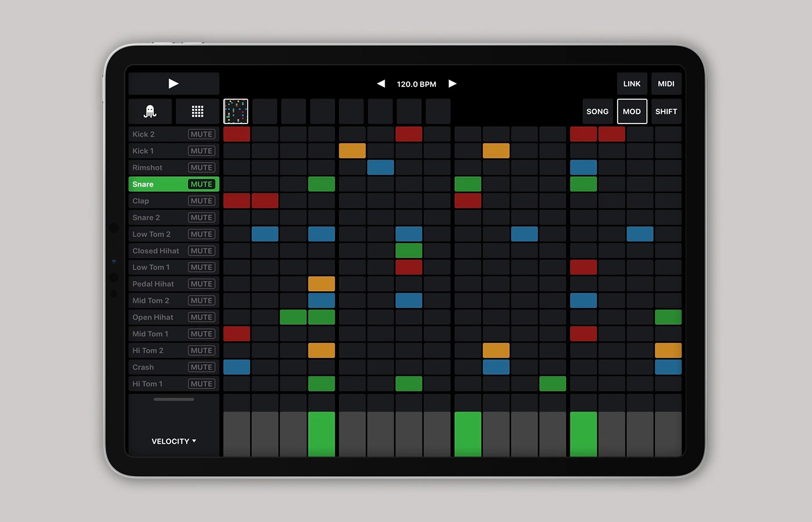The image size is (812, 522).
Task: Tap the octopus logo icon
Action: pos(150,111)
